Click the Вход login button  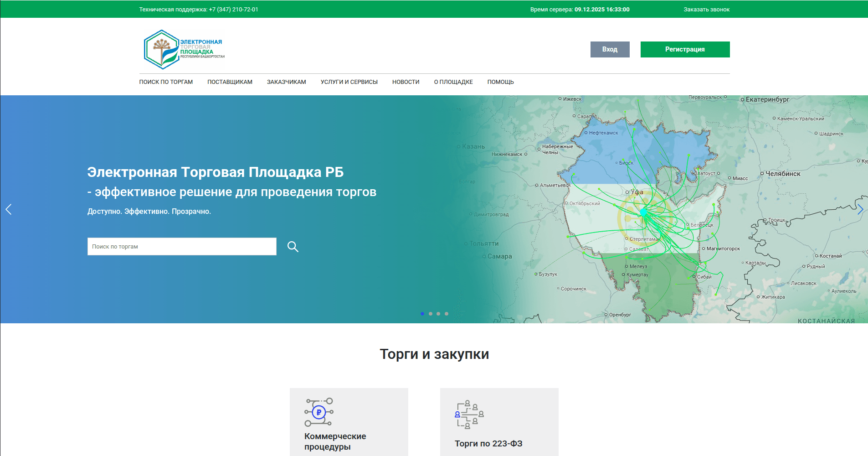tap(610, 49)
